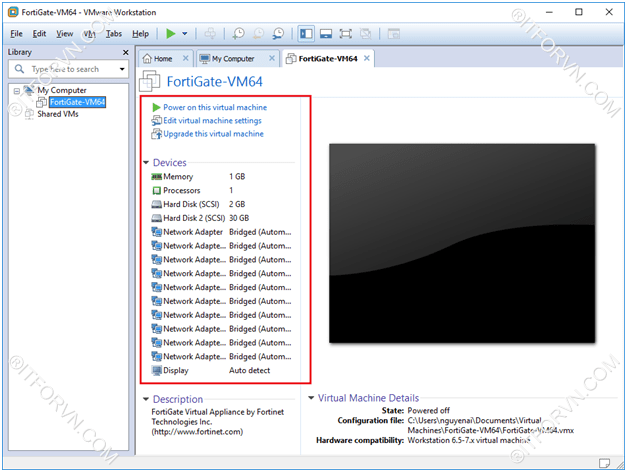The image size is (627, 472).
Task: Click the Unity mode toolbar icon
Action: pos(365,34)
